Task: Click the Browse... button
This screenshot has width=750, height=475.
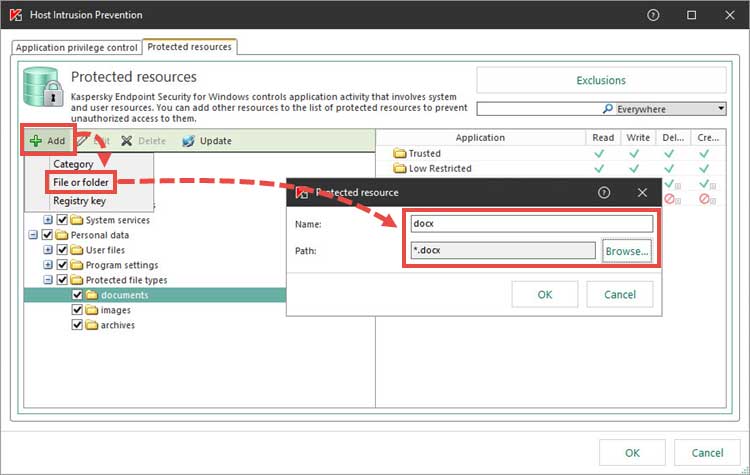Action: pos(627,251)
